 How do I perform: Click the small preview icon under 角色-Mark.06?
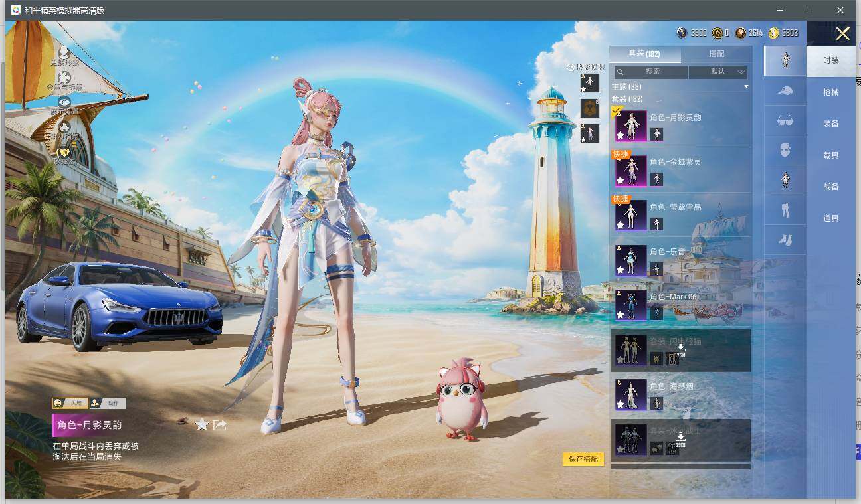pyautogui.click(x=656, y=313)
